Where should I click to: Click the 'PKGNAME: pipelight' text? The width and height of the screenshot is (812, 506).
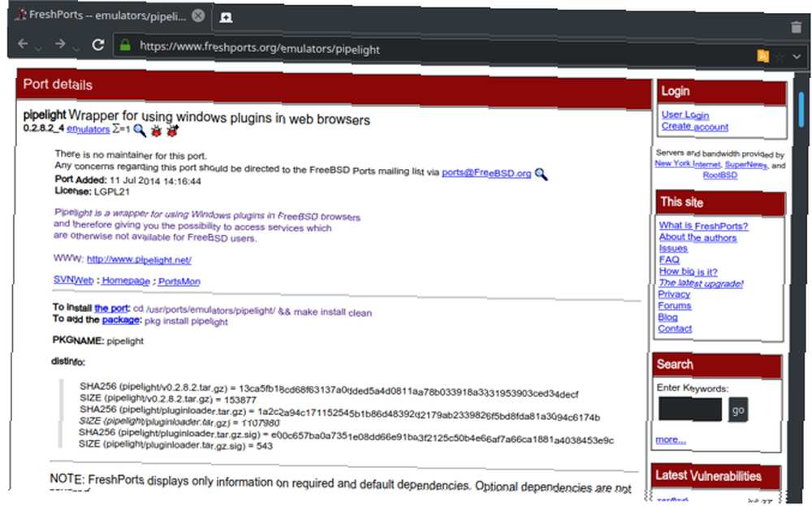[98, 341]
